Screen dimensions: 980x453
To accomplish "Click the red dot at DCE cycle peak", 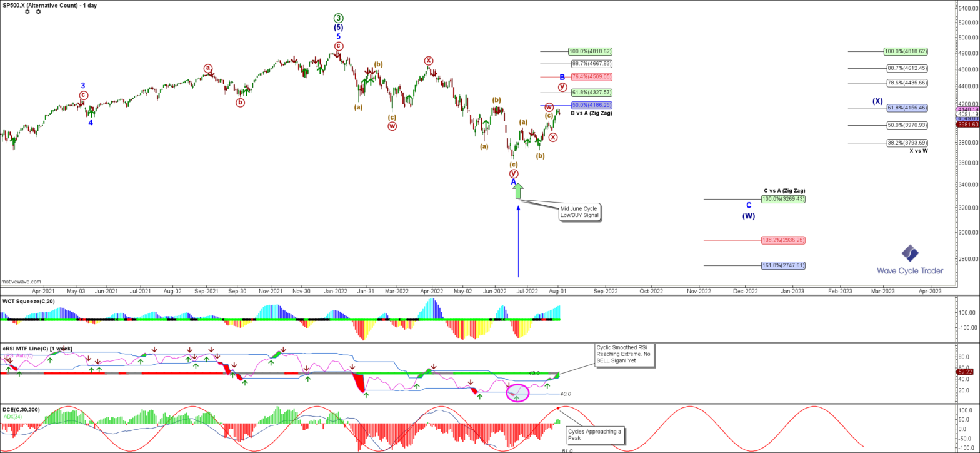I will (x=557, y=407).
